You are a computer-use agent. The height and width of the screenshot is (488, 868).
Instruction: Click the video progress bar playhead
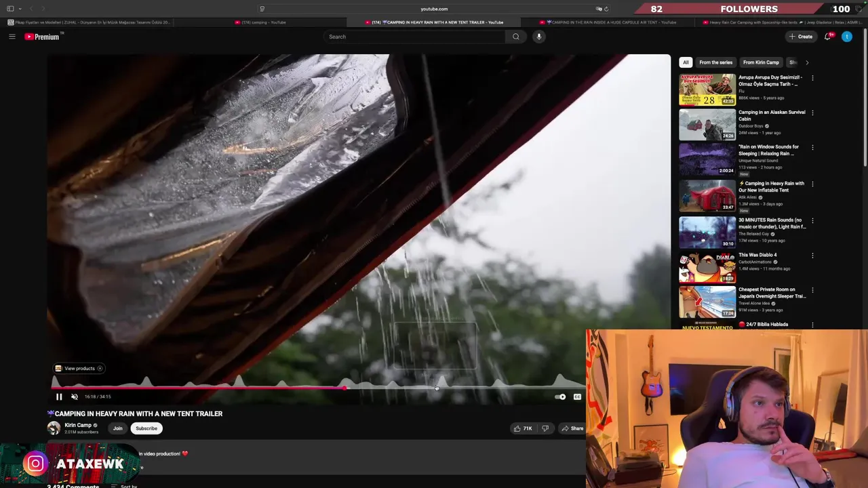(345, 388)
